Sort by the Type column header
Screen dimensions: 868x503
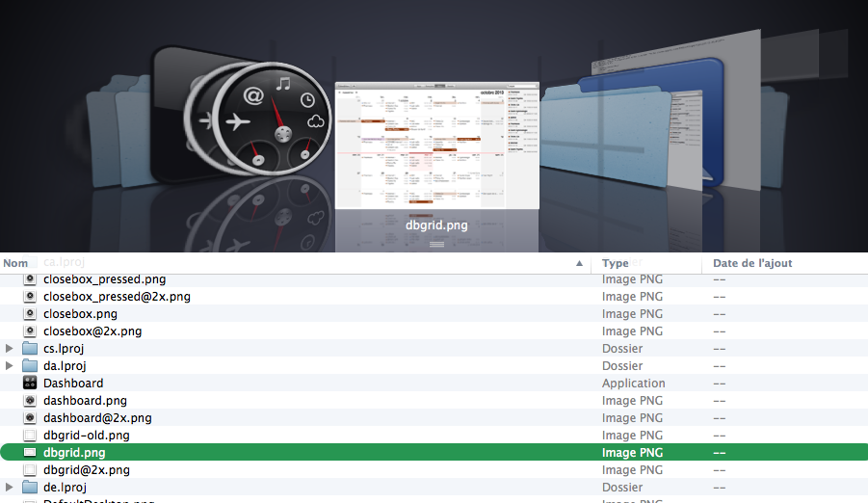pos(615,263)
